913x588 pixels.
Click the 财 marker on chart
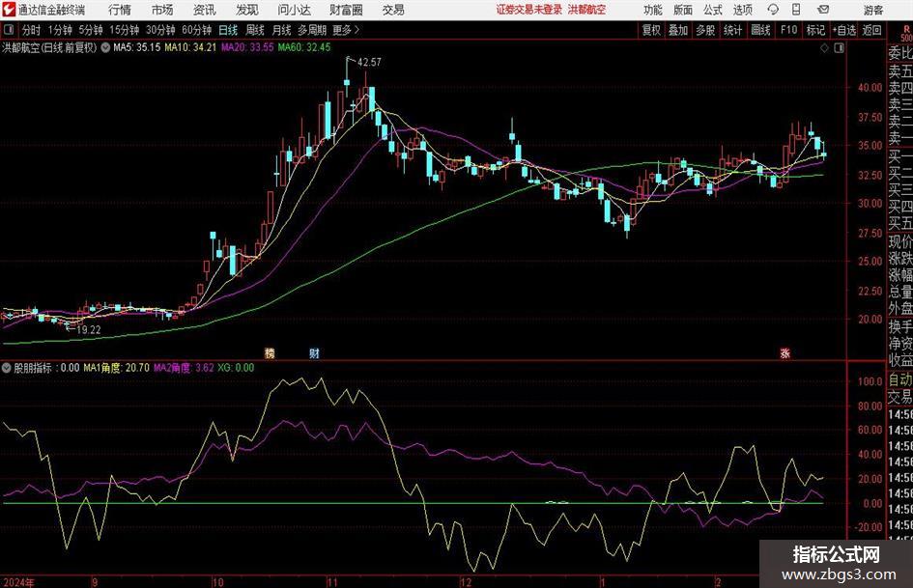pyautogui.click(x=314, y=352)
